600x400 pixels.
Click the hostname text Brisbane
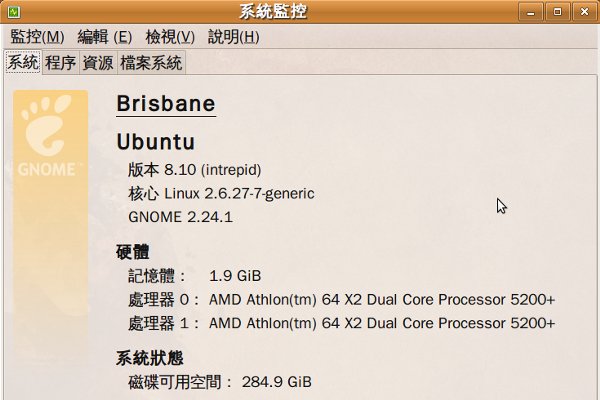166,103
